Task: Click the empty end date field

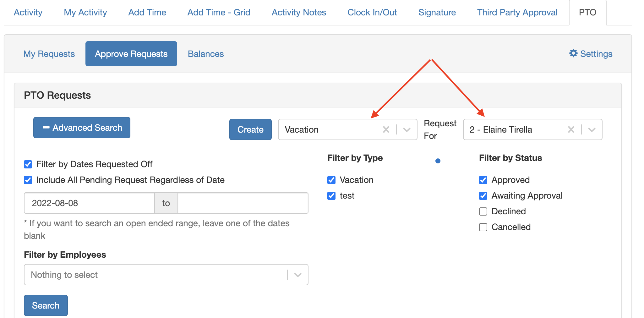Action: 243,203
